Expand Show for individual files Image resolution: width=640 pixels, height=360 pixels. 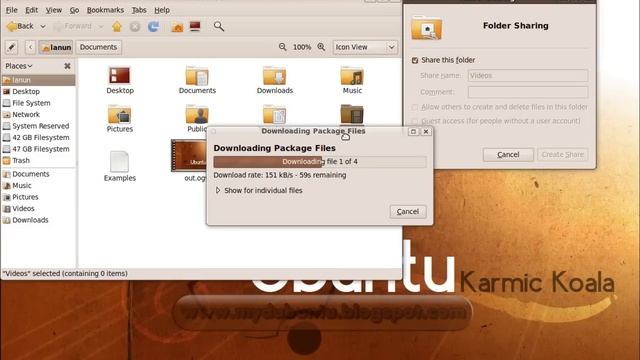(259, 190)
